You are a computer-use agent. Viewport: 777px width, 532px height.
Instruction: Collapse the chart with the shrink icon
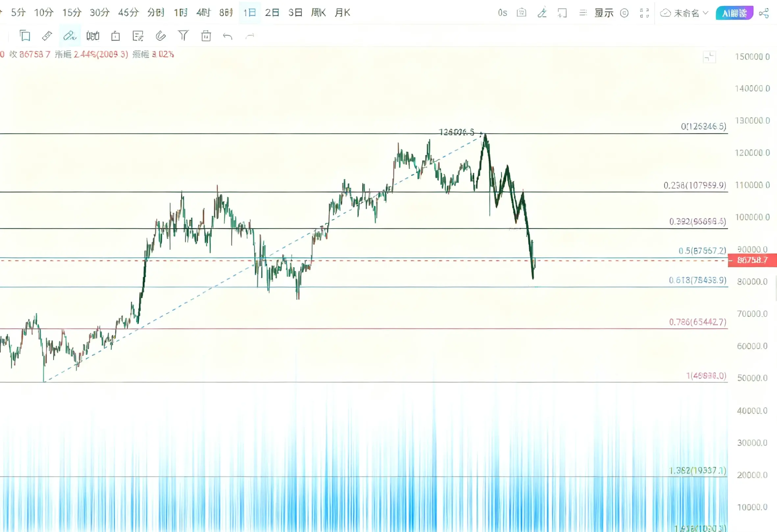(x=709, y=57)
